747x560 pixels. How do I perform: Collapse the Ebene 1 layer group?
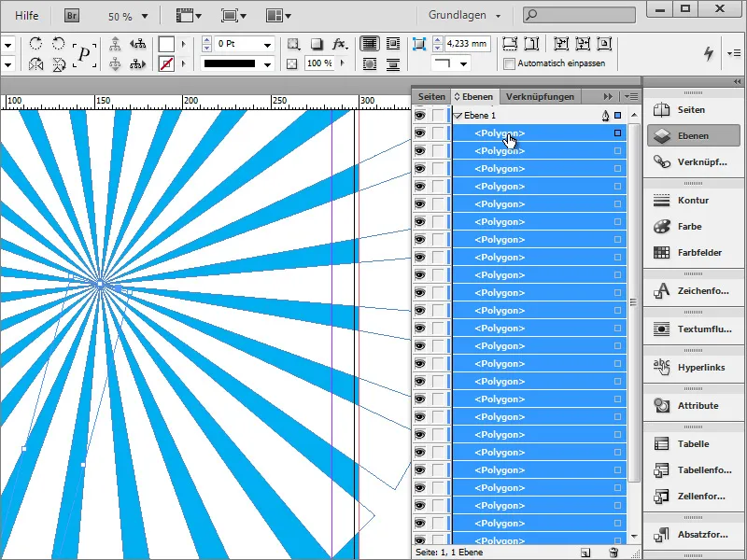coord(458,114)
